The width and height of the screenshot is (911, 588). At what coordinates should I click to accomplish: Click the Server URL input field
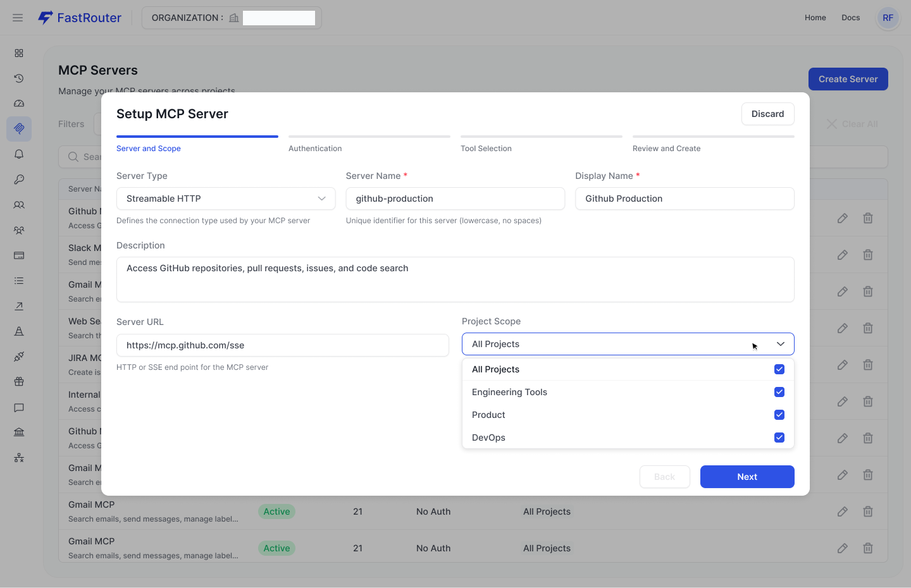coord(282,345)
